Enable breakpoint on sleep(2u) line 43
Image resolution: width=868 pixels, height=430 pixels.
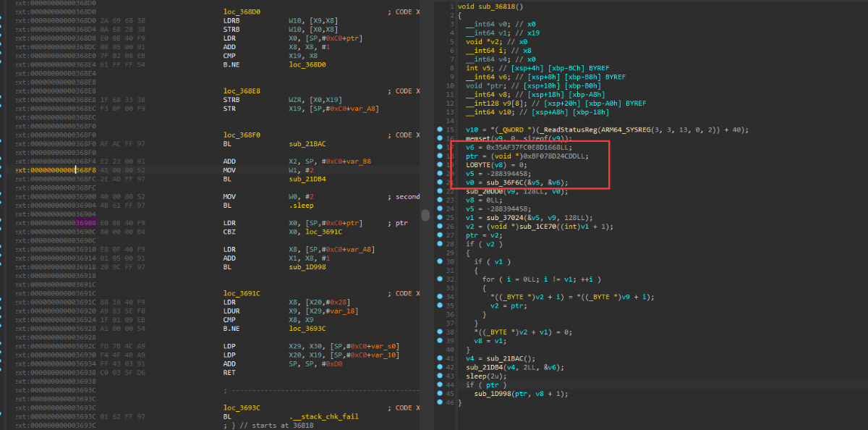[x=441, y=376]
